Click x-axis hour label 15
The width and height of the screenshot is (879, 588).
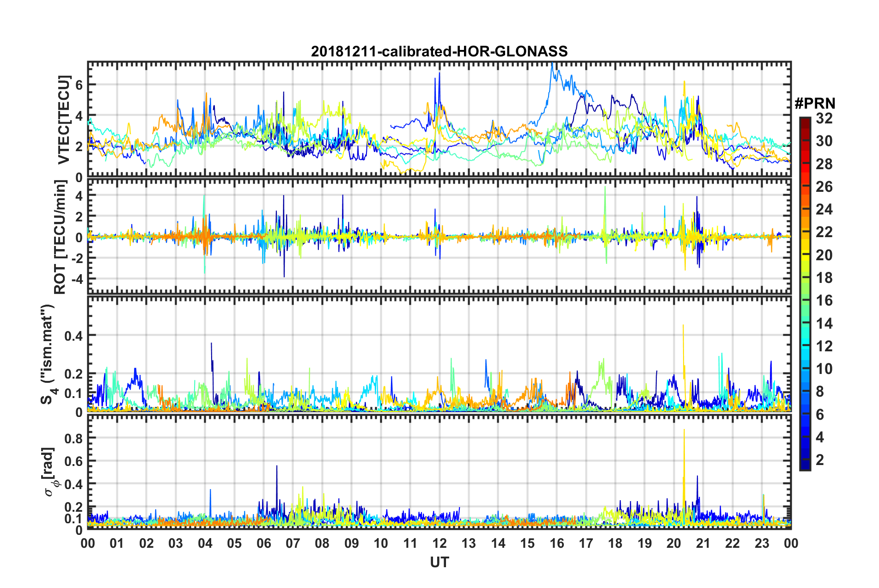527,543
